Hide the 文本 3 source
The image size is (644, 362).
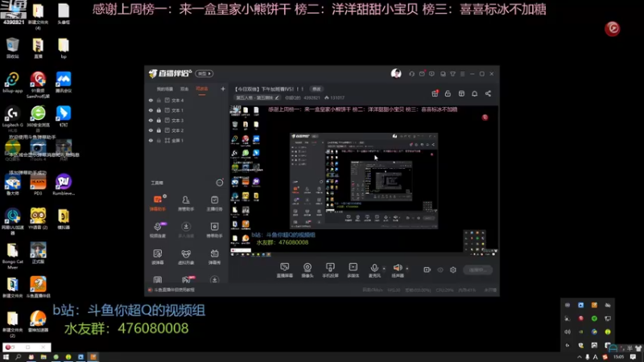[151, 120]
